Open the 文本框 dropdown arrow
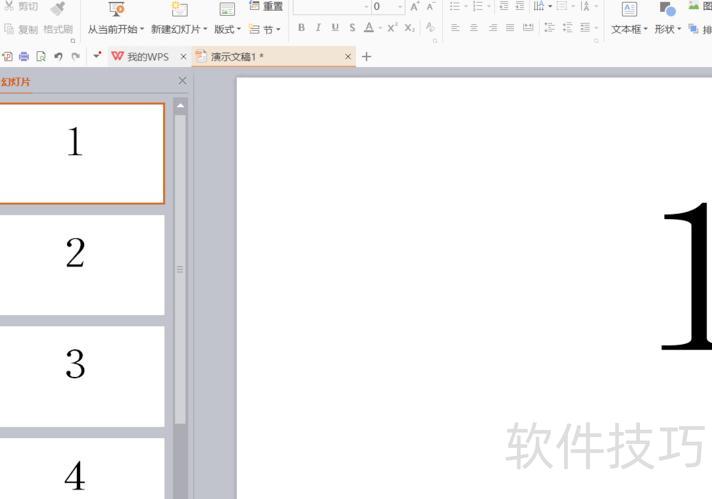Screen dimensions: 712x499 [x=645, y=29]
